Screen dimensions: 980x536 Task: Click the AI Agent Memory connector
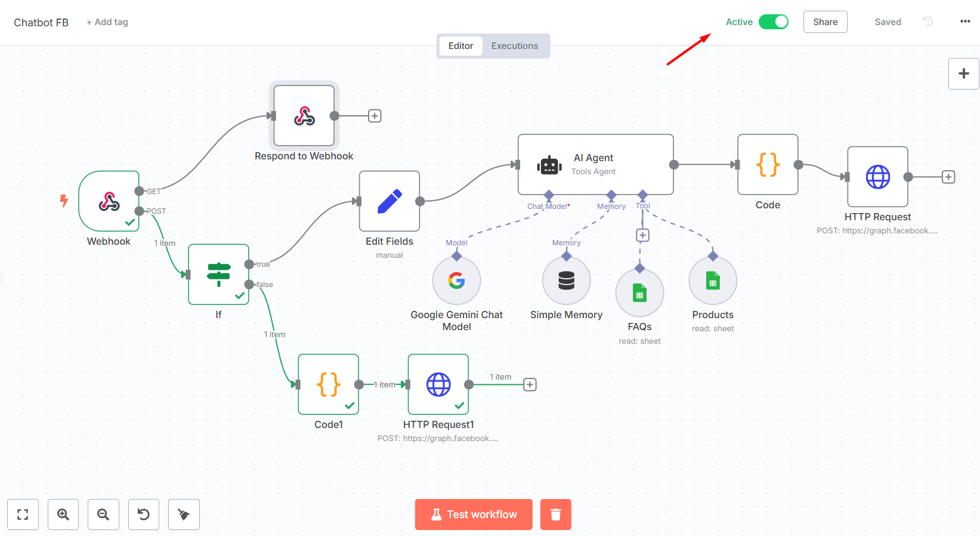pyautogui.click(x=611, y=195)
